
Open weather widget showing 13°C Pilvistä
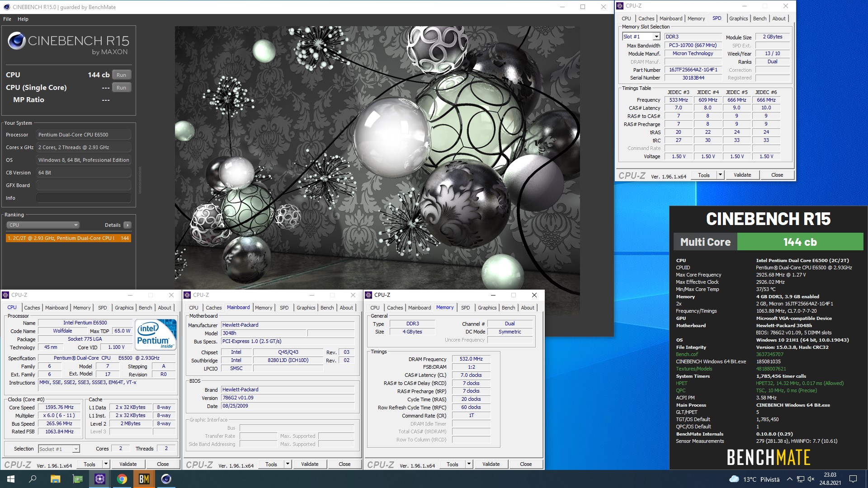click(754, 479)
